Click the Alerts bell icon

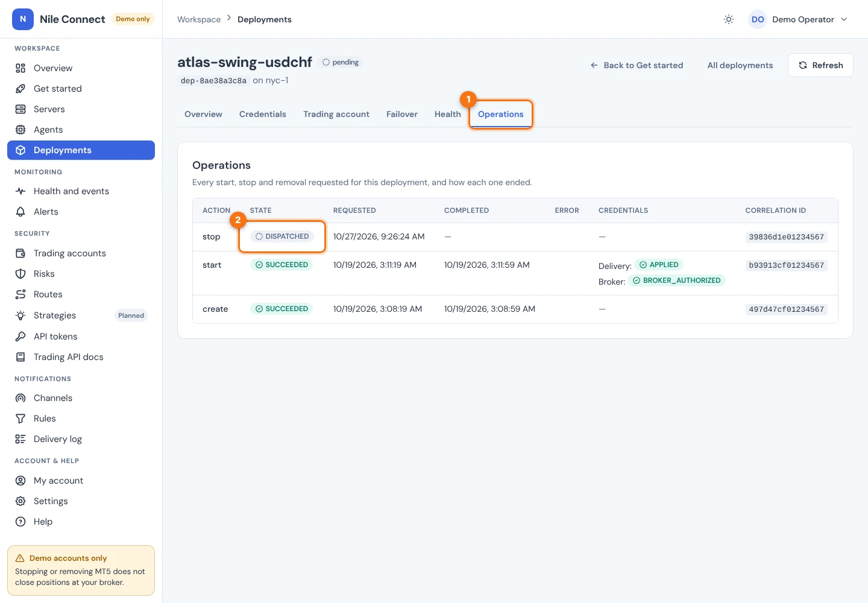point(20,212)
